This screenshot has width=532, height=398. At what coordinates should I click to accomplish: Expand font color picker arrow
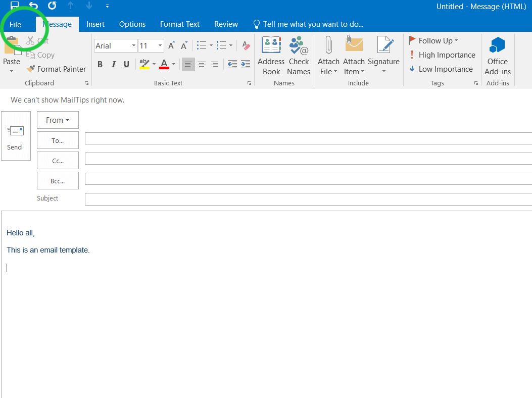(x=174, y=64)
